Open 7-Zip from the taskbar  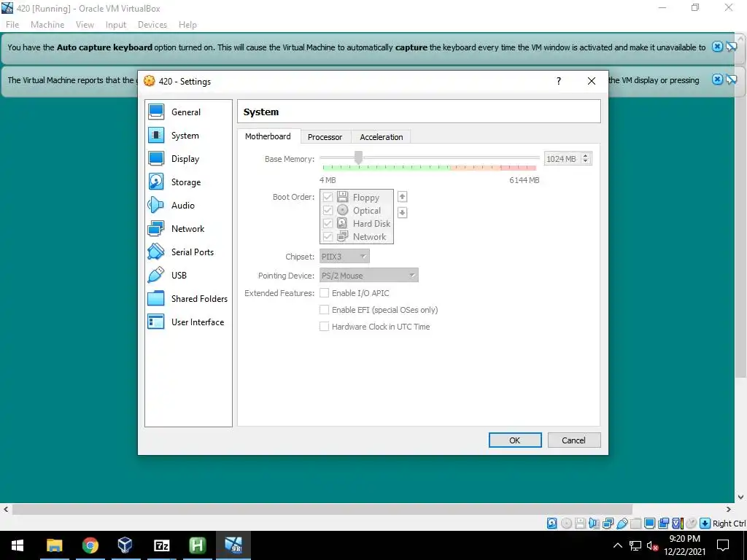(x=161, y=545)
